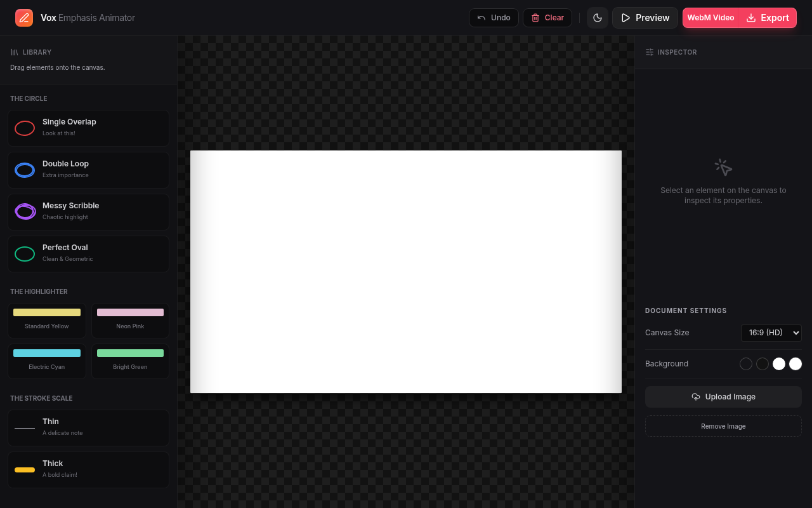
Task: Open the WebM Video format selector
Action: click(710, 18)
